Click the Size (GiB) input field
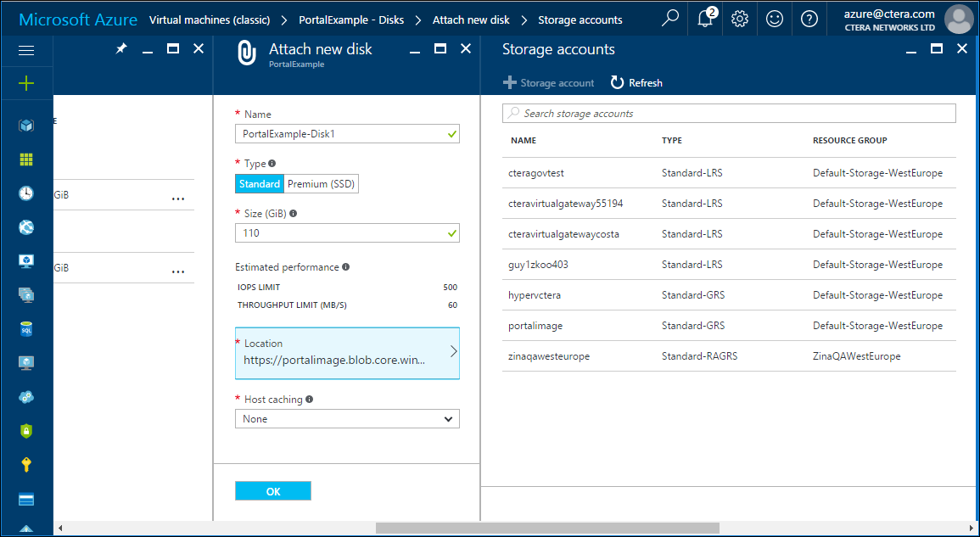 [347, 232]
